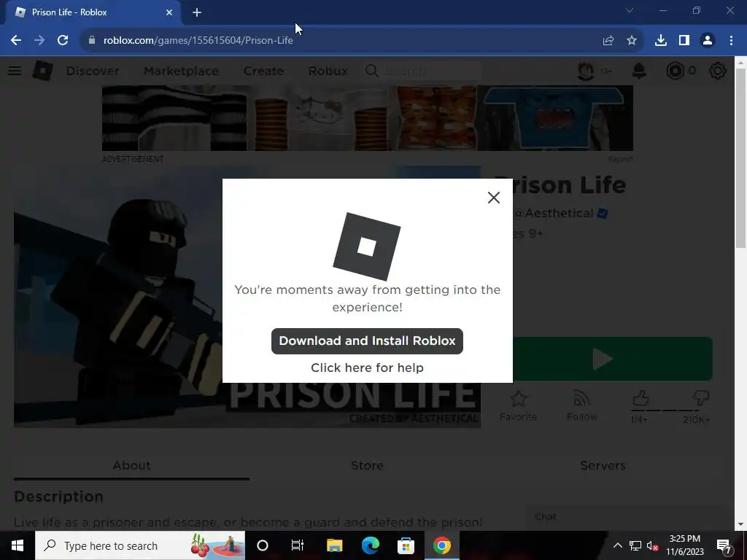
Task: Open Microsoft Store from taskbar
Action: pyautogui.click(x=406, y=545)
